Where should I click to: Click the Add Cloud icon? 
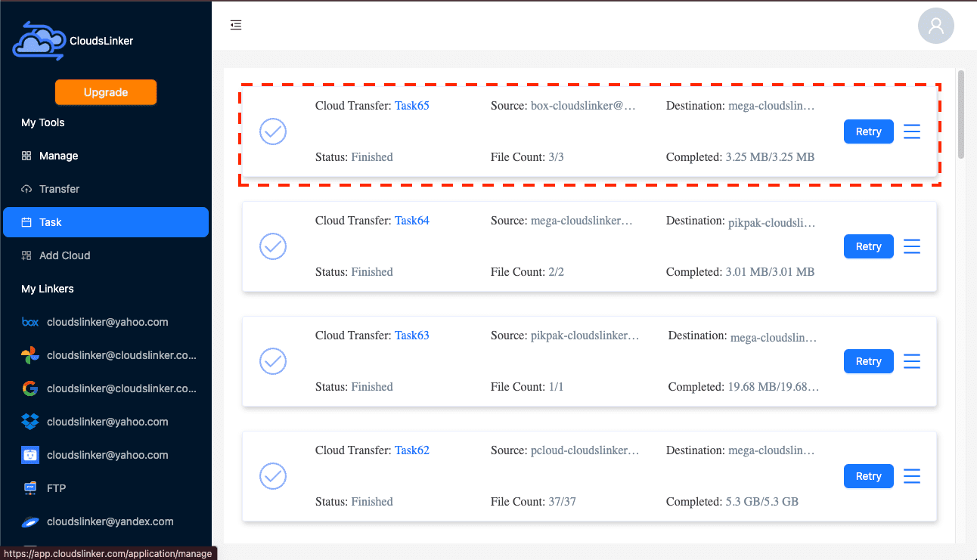26,255
